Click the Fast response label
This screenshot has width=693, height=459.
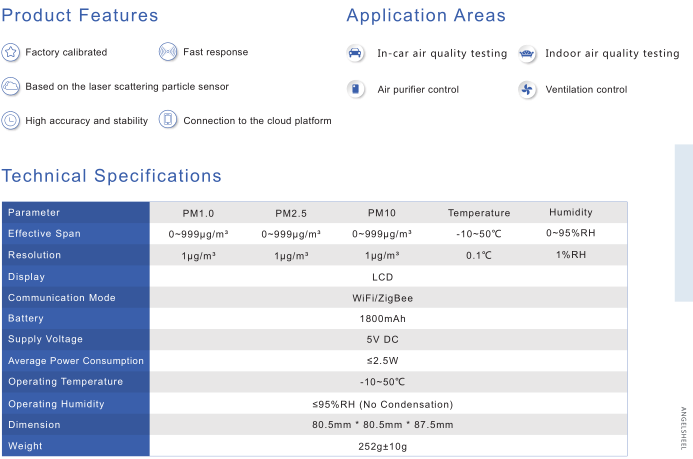coord(216,52)
